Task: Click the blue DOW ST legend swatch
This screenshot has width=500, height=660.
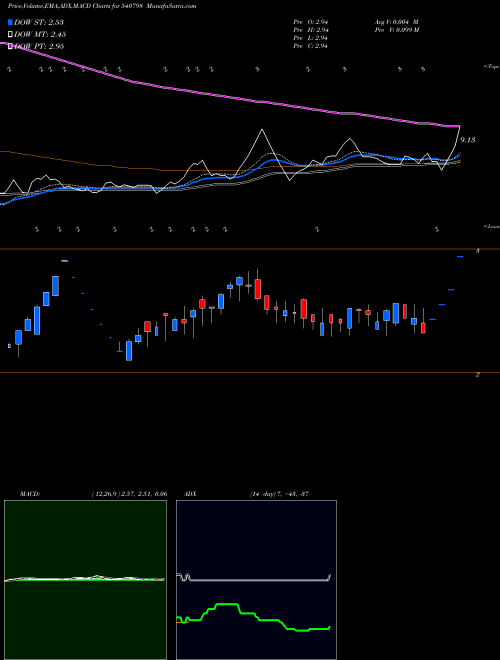Action: tap(11, 22)
